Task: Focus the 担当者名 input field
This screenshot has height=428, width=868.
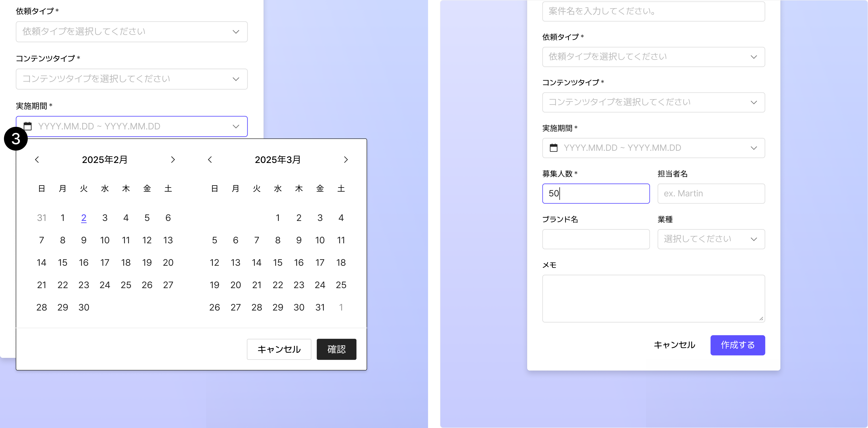Action: coord(711,194)
